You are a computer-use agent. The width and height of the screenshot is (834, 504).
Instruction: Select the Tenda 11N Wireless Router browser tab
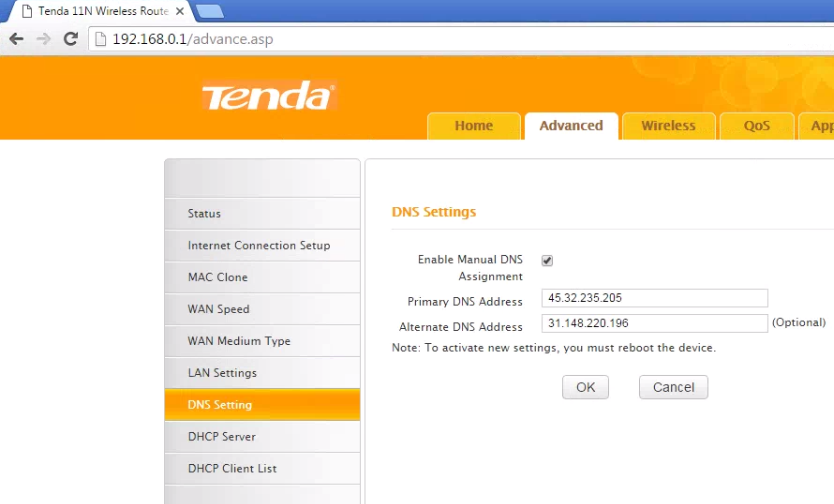101,11
